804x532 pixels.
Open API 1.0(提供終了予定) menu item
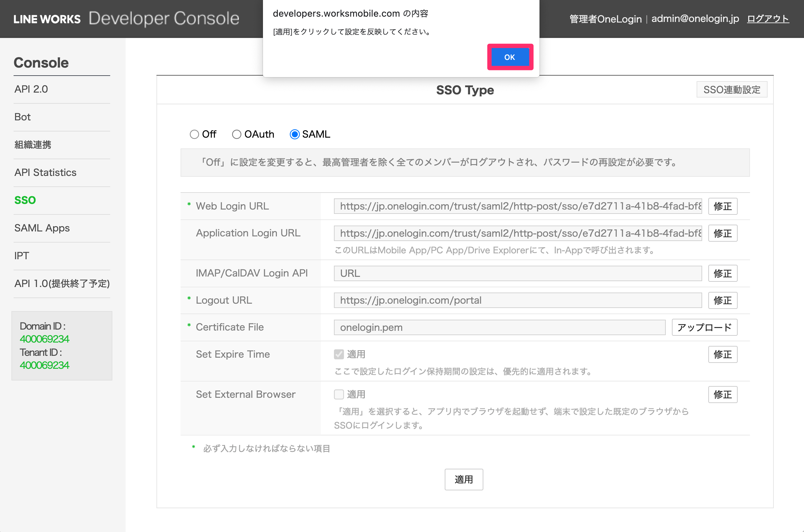pos(62,284)
